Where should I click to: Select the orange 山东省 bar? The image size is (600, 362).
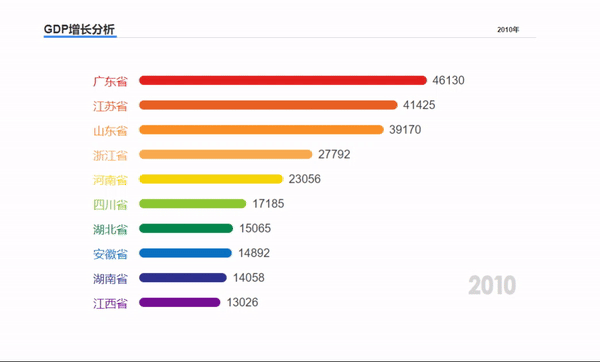(261, 130)
